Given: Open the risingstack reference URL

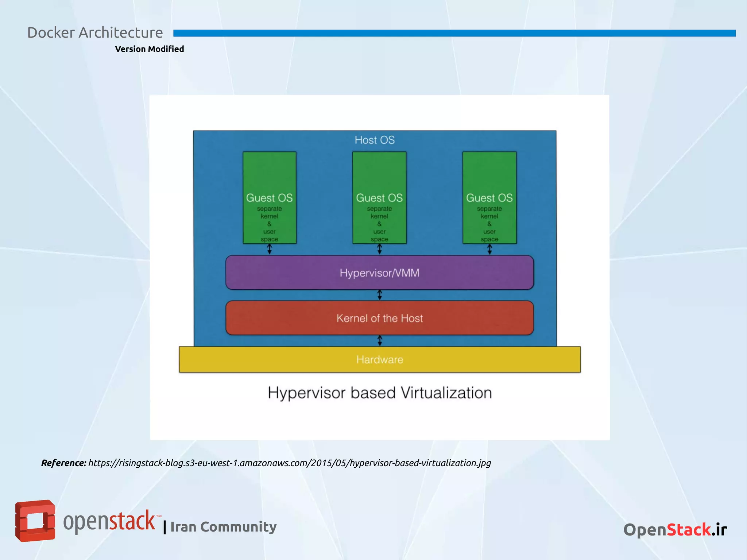Looking at the screenshot, I should (x=289, y=463).
